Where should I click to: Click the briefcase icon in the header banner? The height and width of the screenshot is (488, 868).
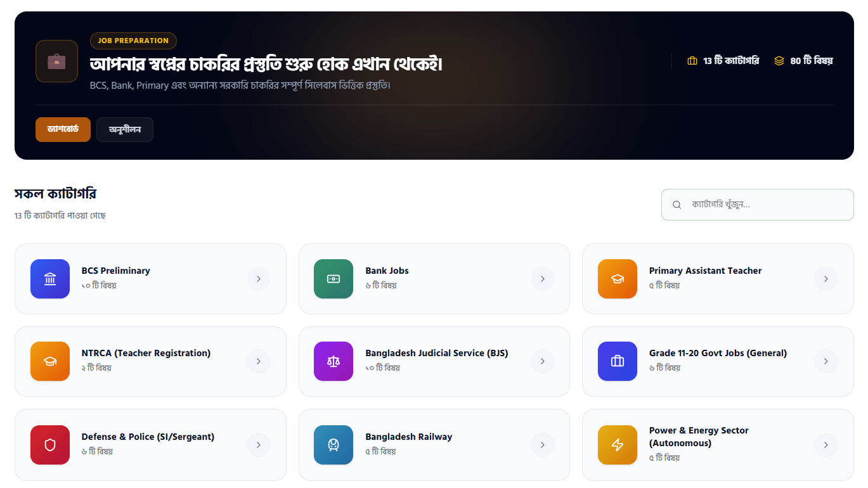56,61
